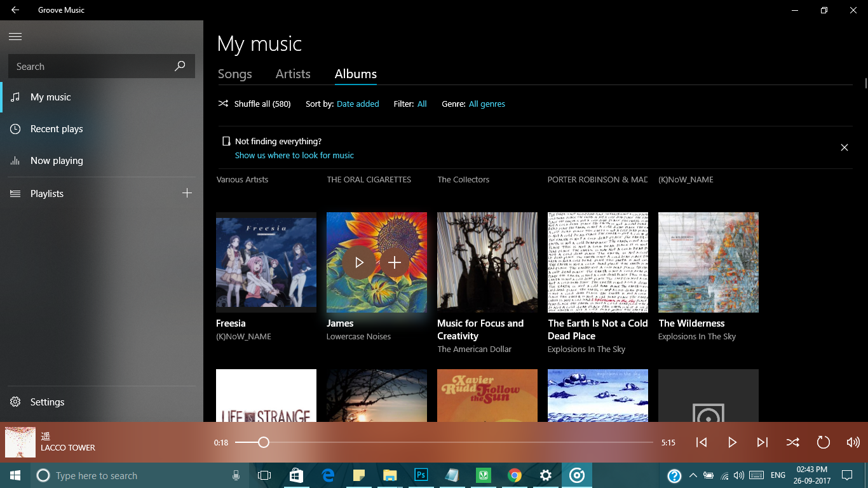The image size is (868, 488).
Task: Open My music in the sidebar
Action: coord(102,97)
